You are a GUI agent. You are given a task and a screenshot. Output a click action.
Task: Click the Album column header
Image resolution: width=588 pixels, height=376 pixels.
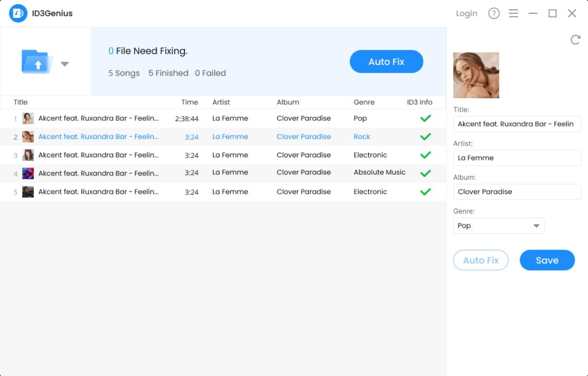pos(288,102)
